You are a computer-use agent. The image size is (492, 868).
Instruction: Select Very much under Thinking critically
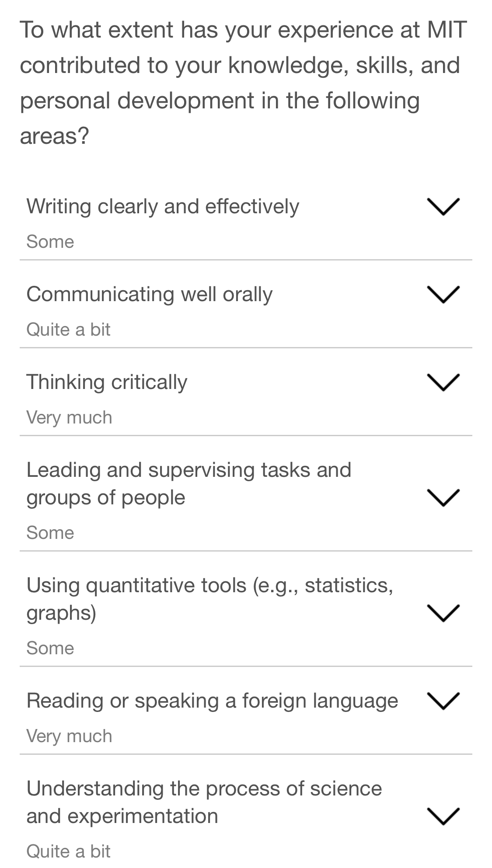coord(69,417)
